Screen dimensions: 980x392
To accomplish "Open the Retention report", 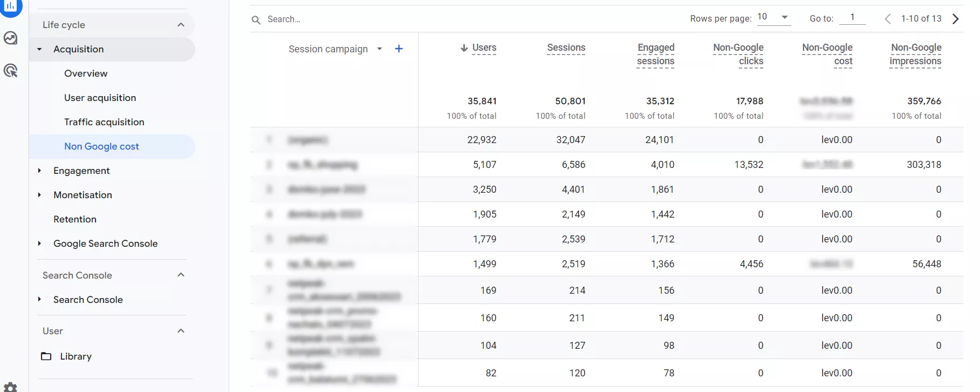I will [75, 219].
